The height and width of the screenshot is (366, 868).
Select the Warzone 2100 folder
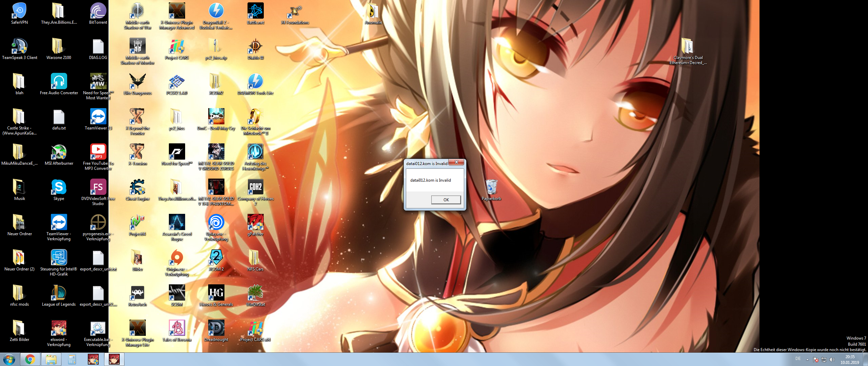pos(59,49)
